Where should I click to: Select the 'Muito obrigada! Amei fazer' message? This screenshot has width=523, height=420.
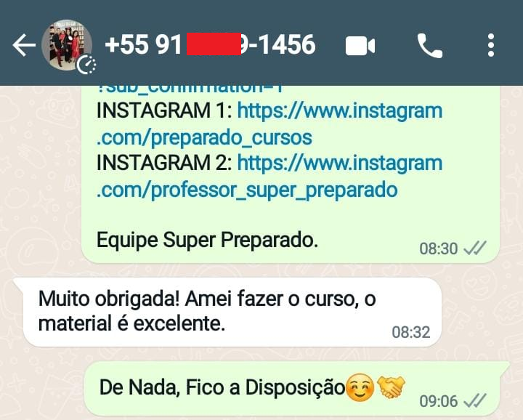(x=232, y=312)
